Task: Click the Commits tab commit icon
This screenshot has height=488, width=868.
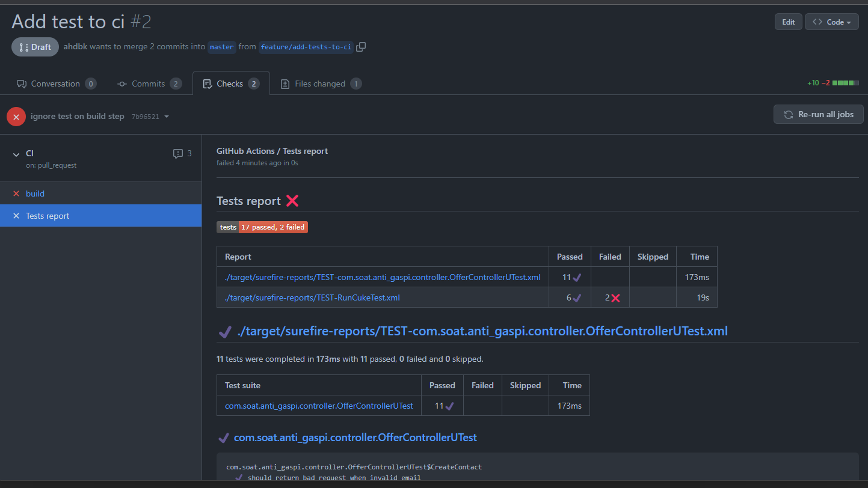Action: [122, 84]
